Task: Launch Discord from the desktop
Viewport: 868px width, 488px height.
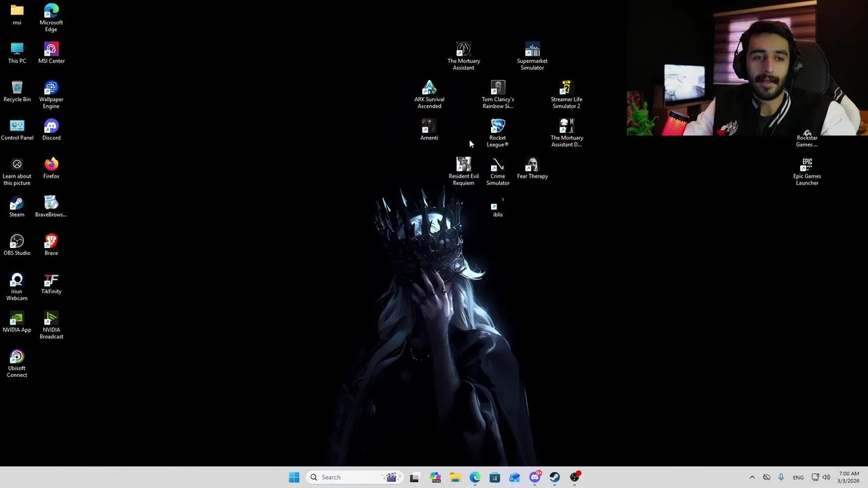Action: tap(51, 130)
